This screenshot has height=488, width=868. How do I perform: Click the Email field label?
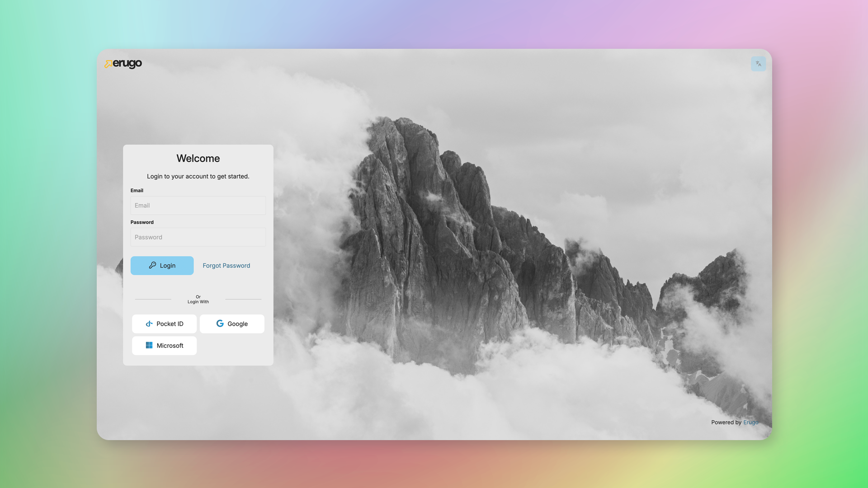(137, 191)
